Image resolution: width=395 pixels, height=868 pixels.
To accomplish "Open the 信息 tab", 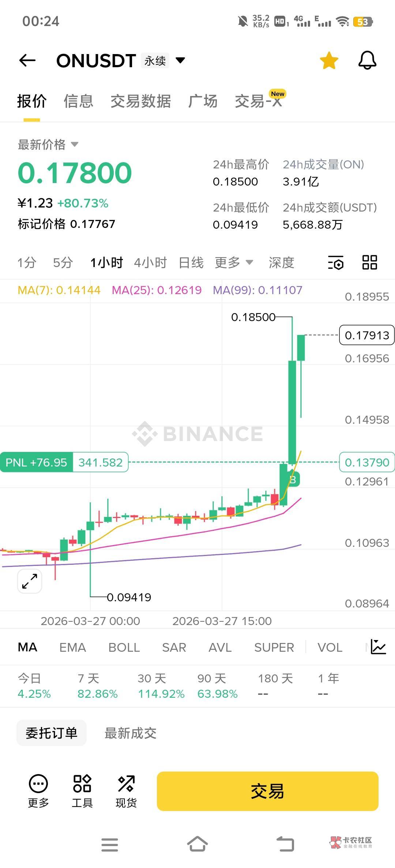I will pos(78,101).
